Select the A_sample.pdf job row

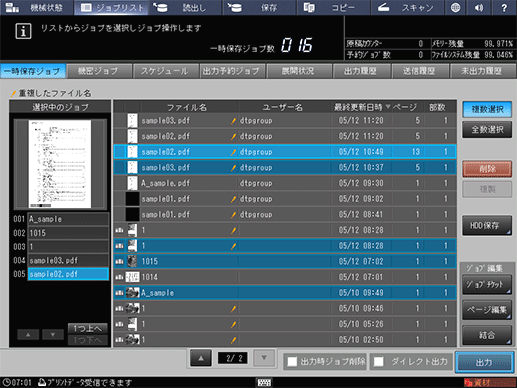pyautogui.click(x=285, y=183)
